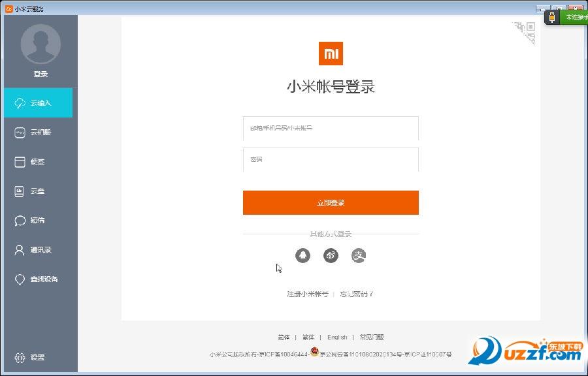Log in with Alipay account
The width and height of the screenshot is (588, 376).
coord(359,255)
